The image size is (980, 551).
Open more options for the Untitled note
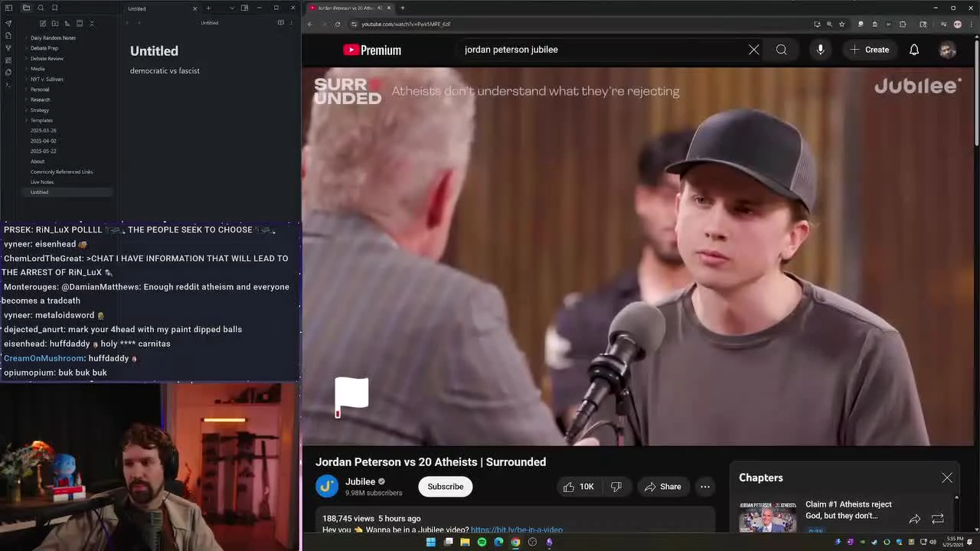click(x=291, y=22)
